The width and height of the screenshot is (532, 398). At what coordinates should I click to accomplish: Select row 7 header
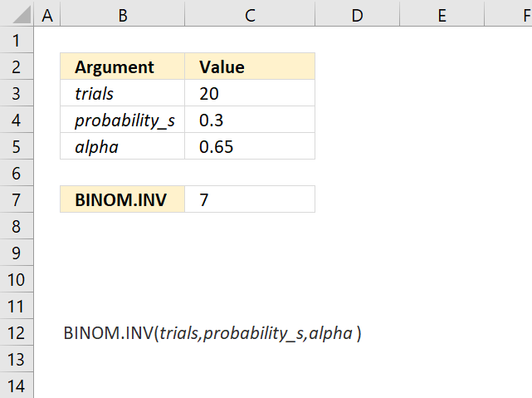pos(17,199)
